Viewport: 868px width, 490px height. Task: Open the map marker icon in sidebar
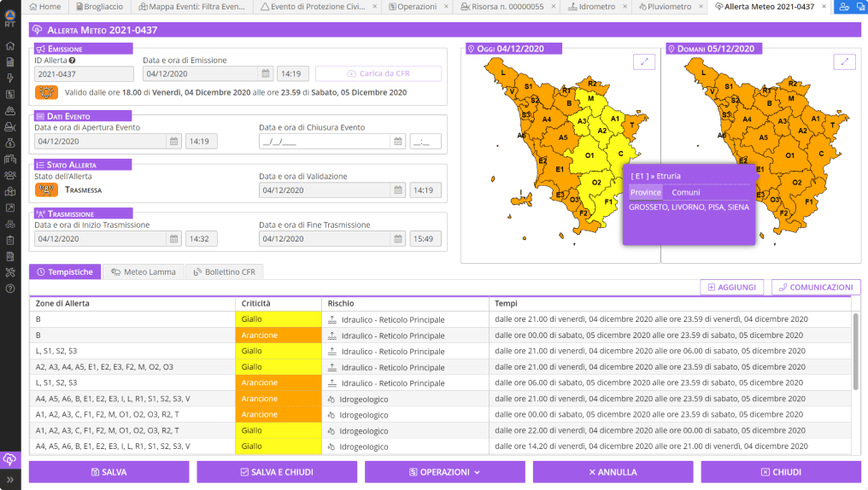(x=10, y=191)
